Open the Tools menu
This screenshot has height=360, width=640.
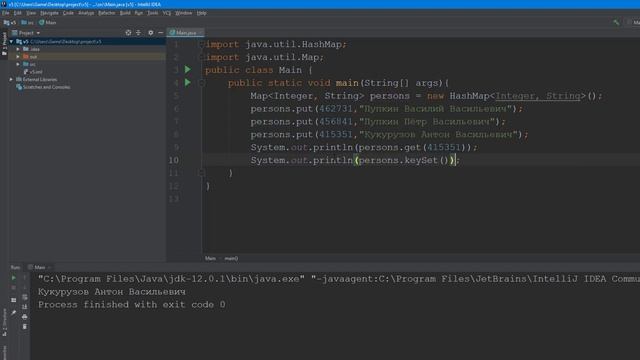click(x=153, y=13)
